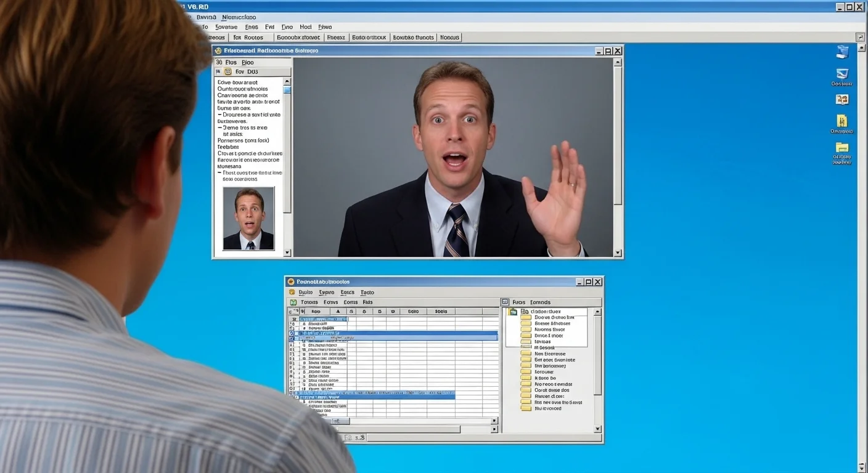Select the first highlighted blue row in spreadsheet
This screenshot has width=868, height=473.
click(x=395, y=333)
